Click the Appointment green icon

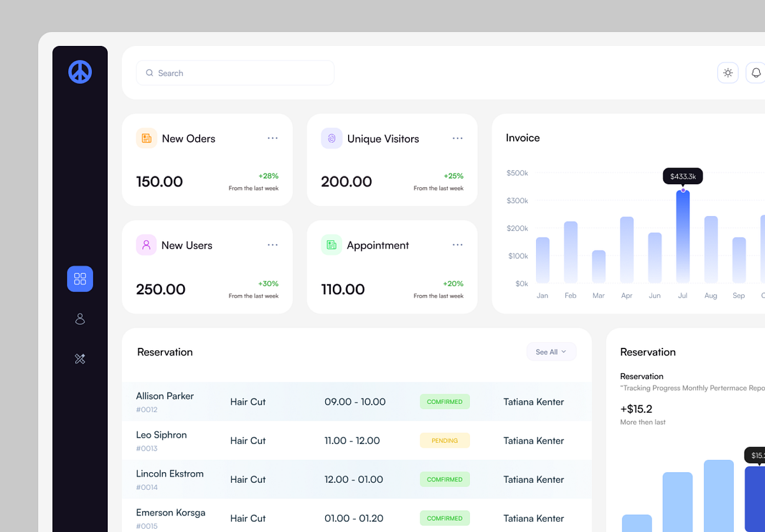coord(331,245)
